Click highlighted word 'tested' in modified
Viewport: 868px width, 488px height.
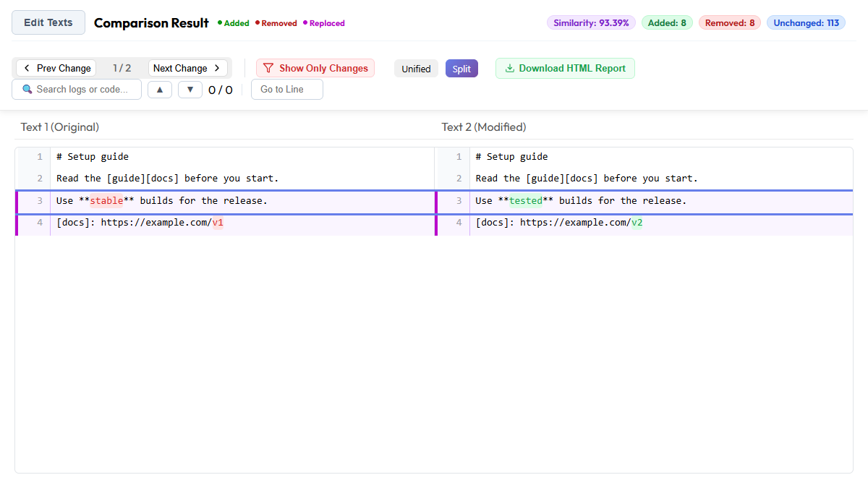point(526,200)
